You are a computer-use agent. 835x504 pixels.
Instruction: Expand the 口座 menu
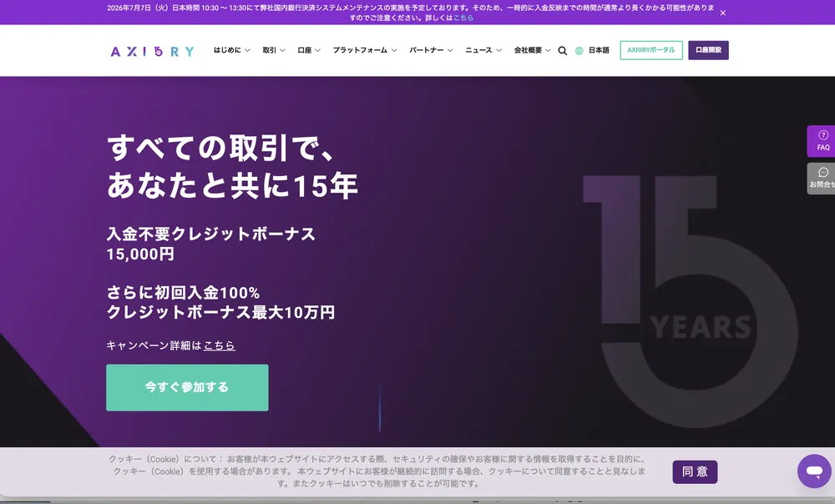(309, 50)
